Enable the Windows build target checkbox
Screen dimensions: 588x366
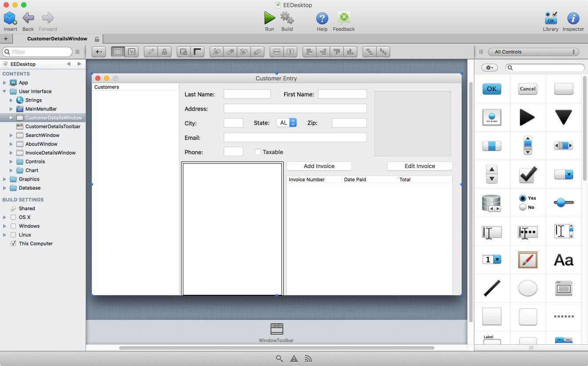click(13, 226)
